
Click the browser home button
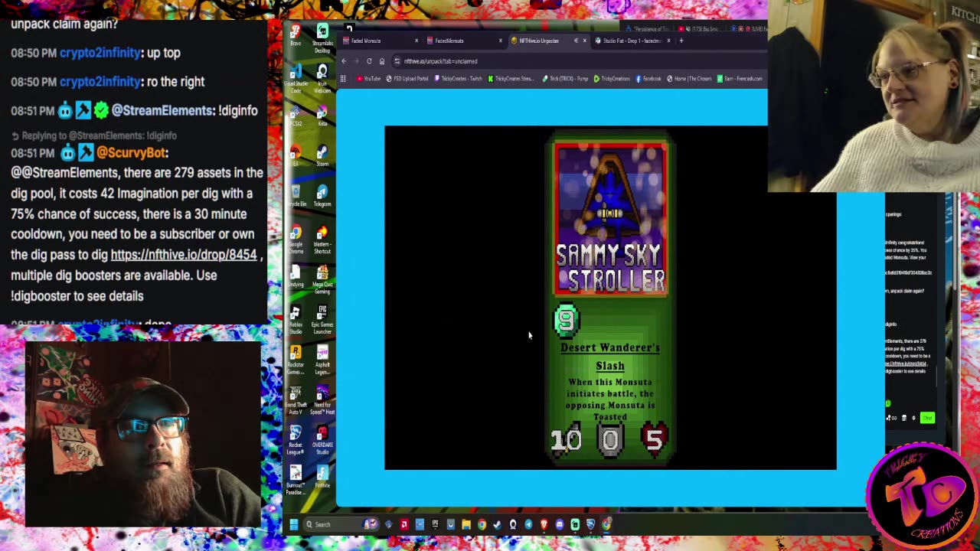pyautogui.click(x=381, y=61)
